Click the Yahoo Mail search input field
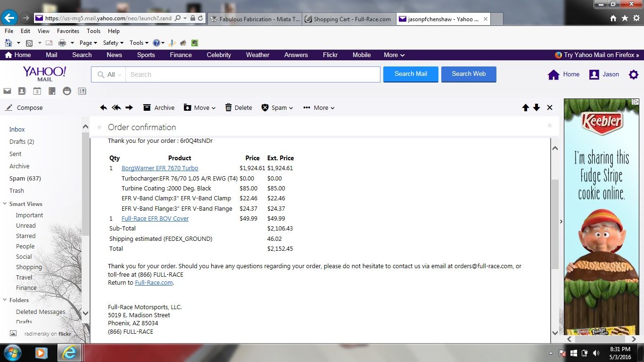Image resolution: width=644 pixels, height=362 pixels. (x=253, y=74)
